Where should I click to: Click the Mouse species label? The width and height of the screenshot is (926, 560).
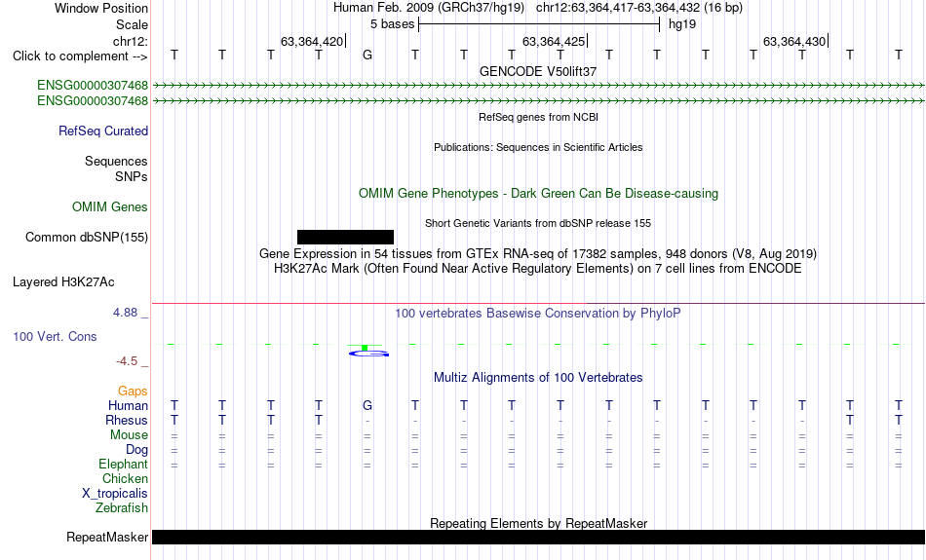pos(129,435)
